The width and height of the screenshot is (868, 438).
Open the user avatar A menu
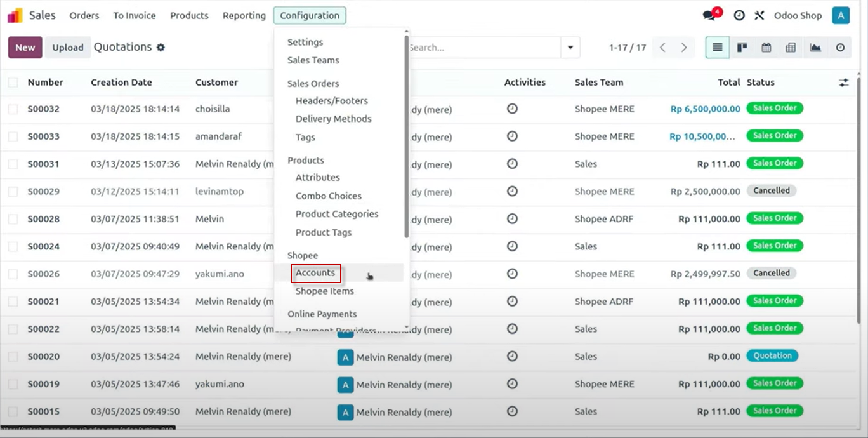pos(841,15)
